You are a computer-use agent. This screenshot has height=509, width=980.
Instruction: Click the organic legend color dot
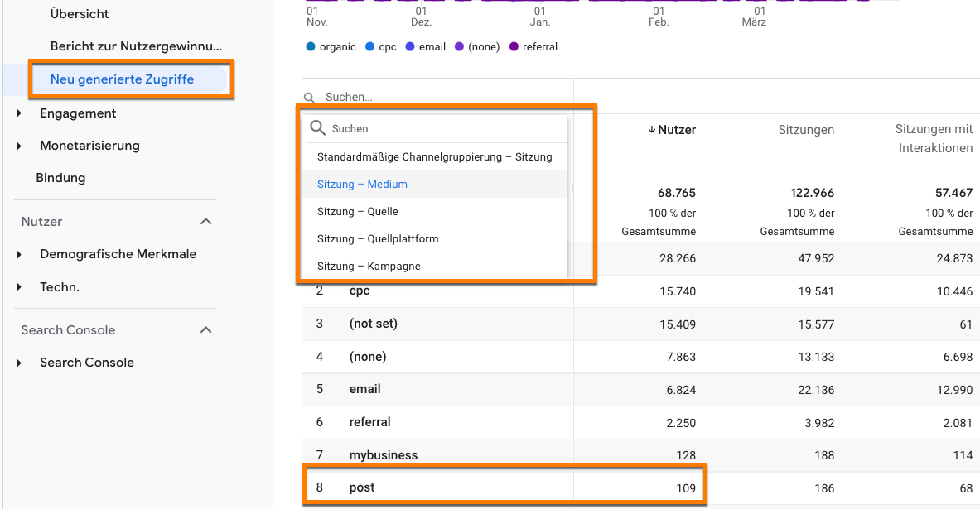coord(311,47)
